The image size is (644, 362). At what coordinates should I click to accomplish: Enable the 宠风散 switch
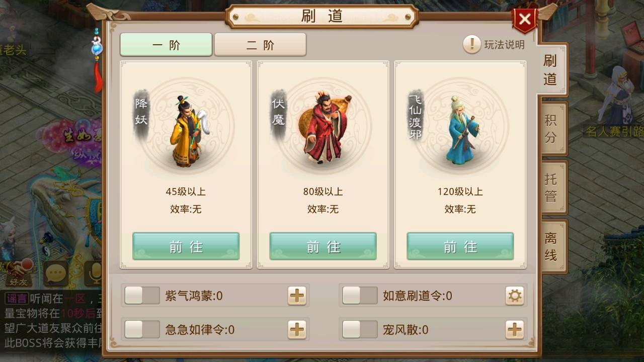(x=360, y=330)
